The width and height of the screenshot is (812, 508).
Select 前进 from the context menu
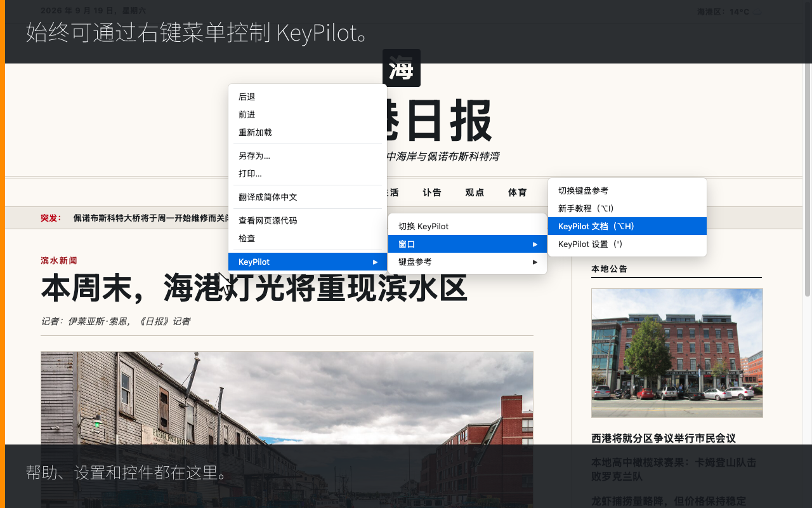[308, 115]
